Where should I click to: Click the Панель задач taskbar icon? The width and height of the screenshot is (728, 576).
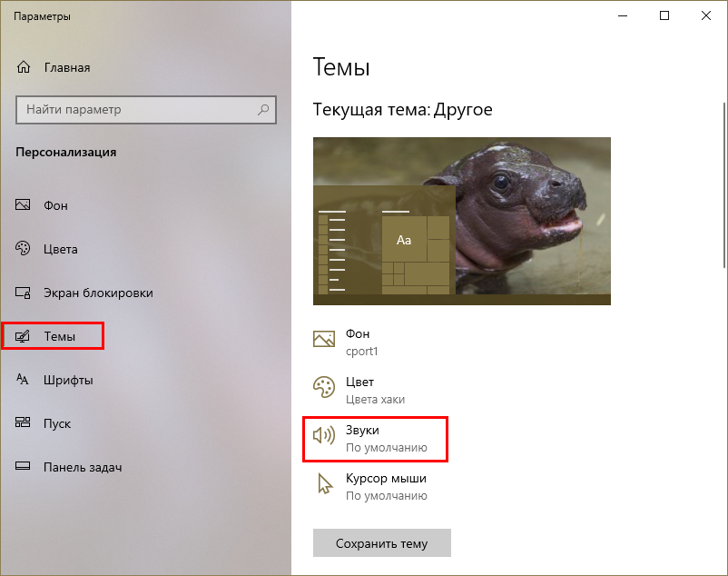tap(24, 467)
